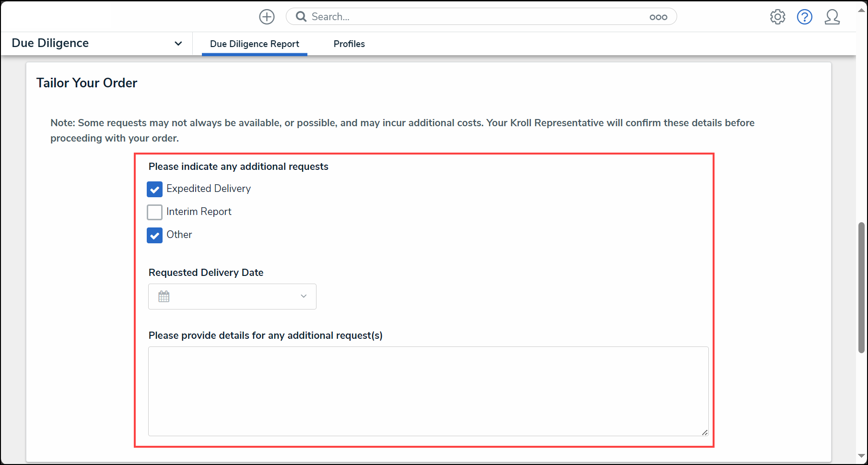Viewport: 868px width, 465px height.
Task: Click the plus create-new icon
Action: pos(267,17)
